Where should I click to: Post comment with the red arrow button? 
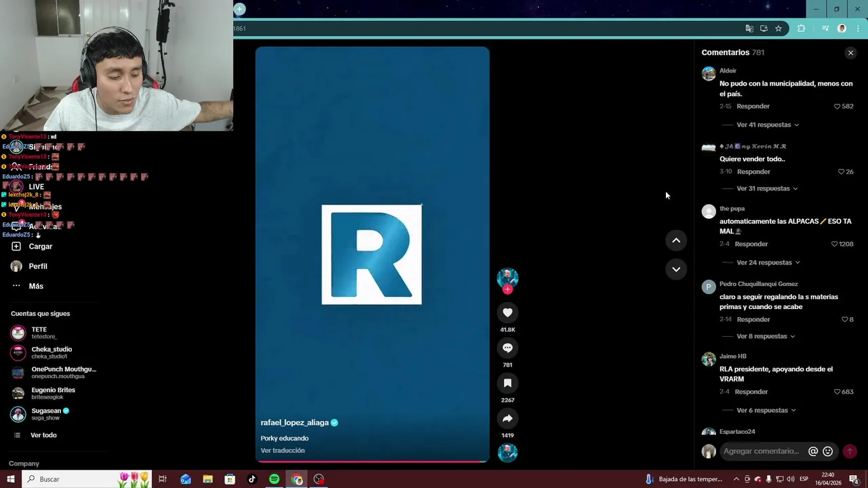point(849,451)
